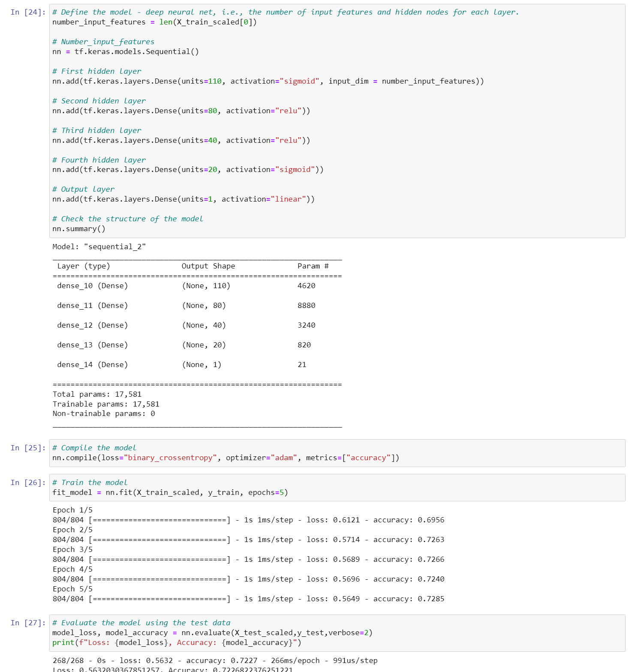Click the activation sigmoid value in first layer

pos(299,81)
